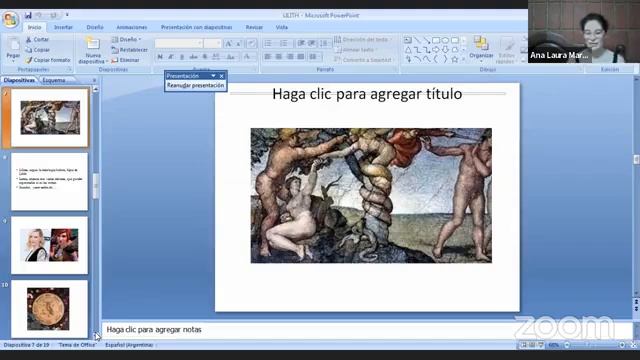
Task: Switch to the Inicio ribbon tab
Action: pos(34,27)
